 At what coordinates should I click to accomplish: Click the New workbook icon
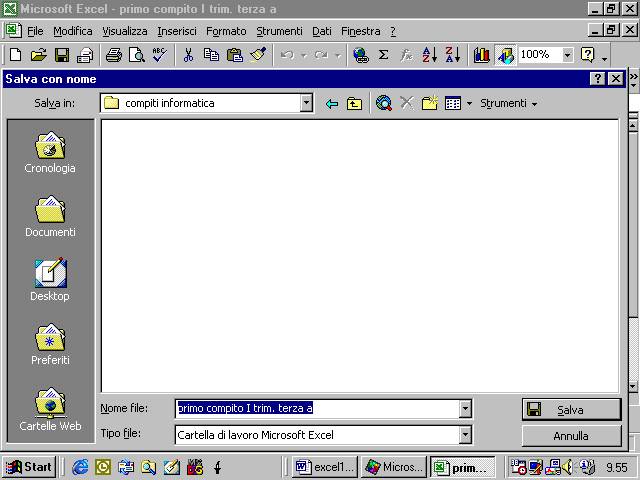click(x=16, y=54)
